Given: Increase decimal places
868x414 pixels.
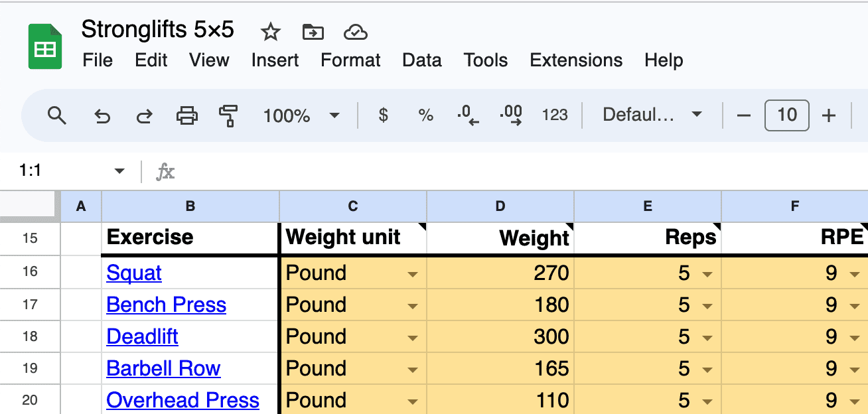Looking at the screenshot, I should click(x=511, y=115).
